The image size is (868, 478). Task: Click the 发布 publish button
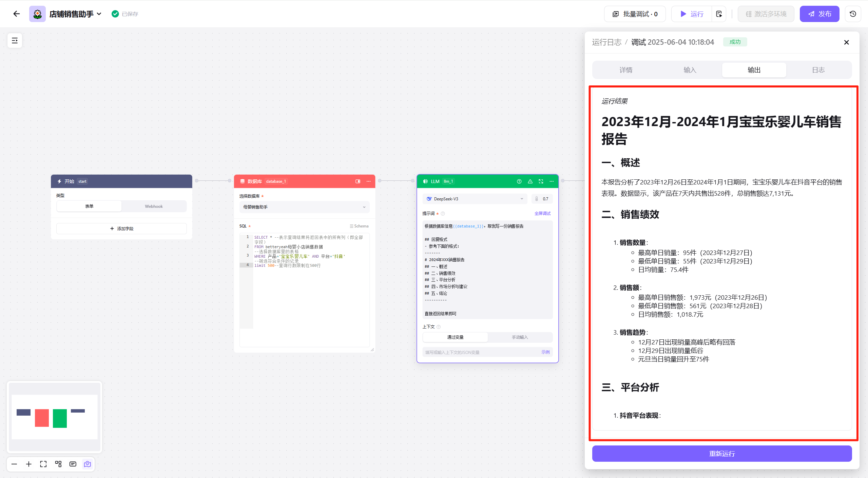tap(819, 14)
